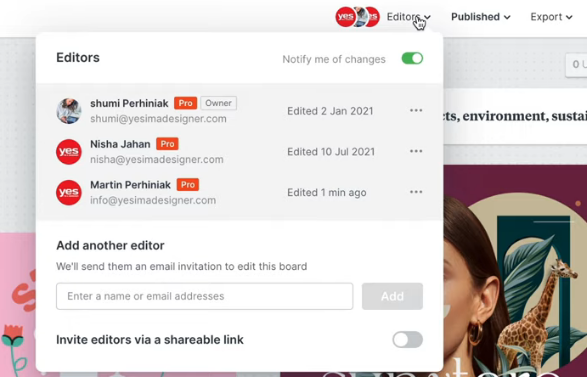Click the Add button to invite editor
This screenshot has height=377, width=587.
point(392,296)
